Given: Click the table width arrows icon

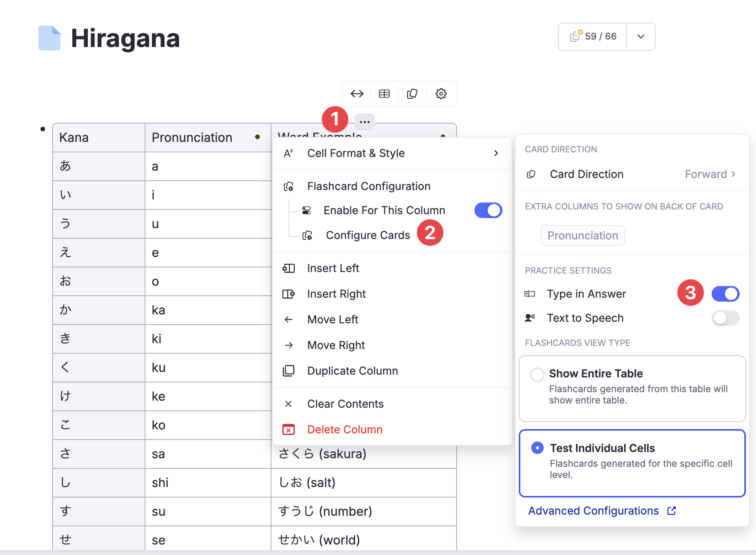Looking at the screenshot, I should pos(357,94).
